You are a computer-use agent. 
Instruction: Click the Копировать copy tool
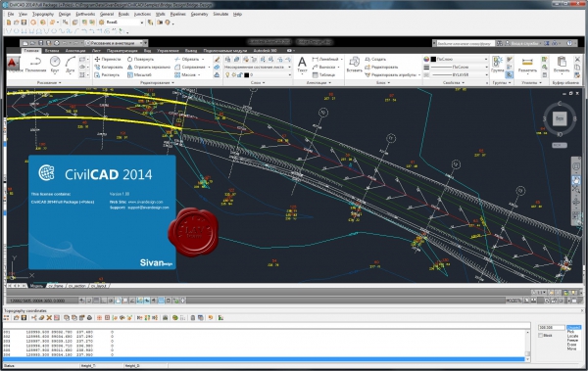(109, 68)
